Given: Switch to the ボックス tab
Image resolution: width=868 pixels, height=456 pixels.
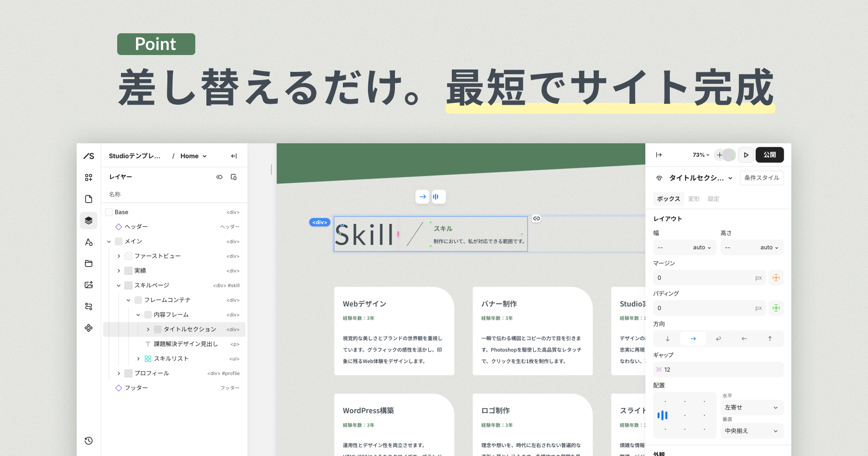Looking at the screenshot, I should coord(668,199).
